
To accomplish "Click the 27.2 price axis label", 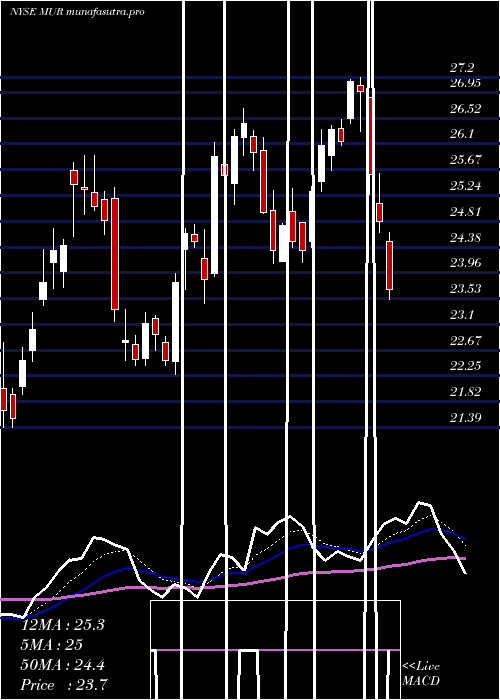I will pyautogui.click(x=462, y=68).
